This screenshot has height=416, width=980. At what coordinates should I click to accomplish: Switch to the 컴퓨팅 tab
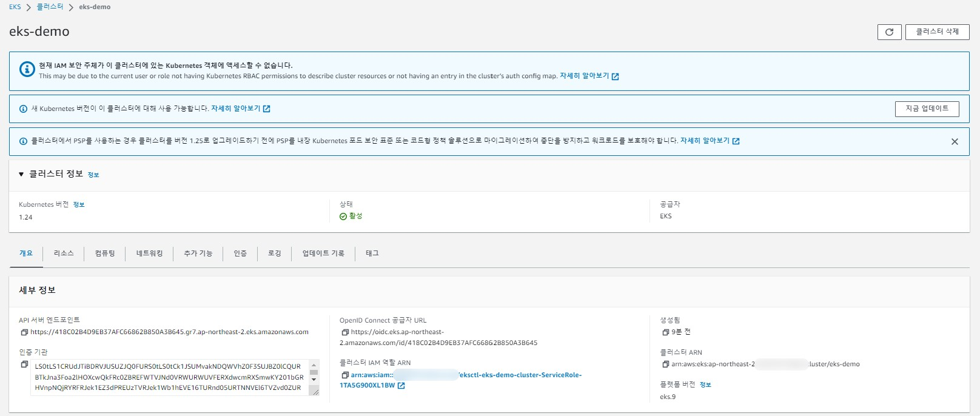105,253
